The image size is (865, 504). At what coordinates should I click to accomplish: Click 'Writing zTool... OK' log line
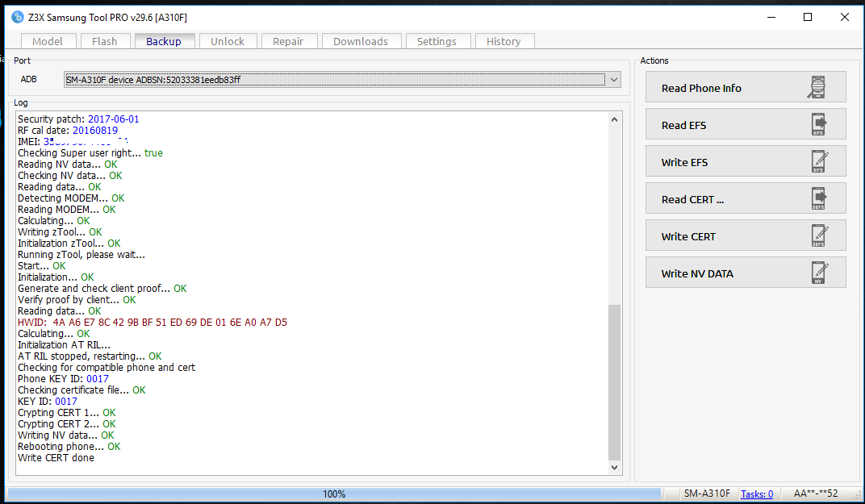pyautogui.click(x=60, y=231)
